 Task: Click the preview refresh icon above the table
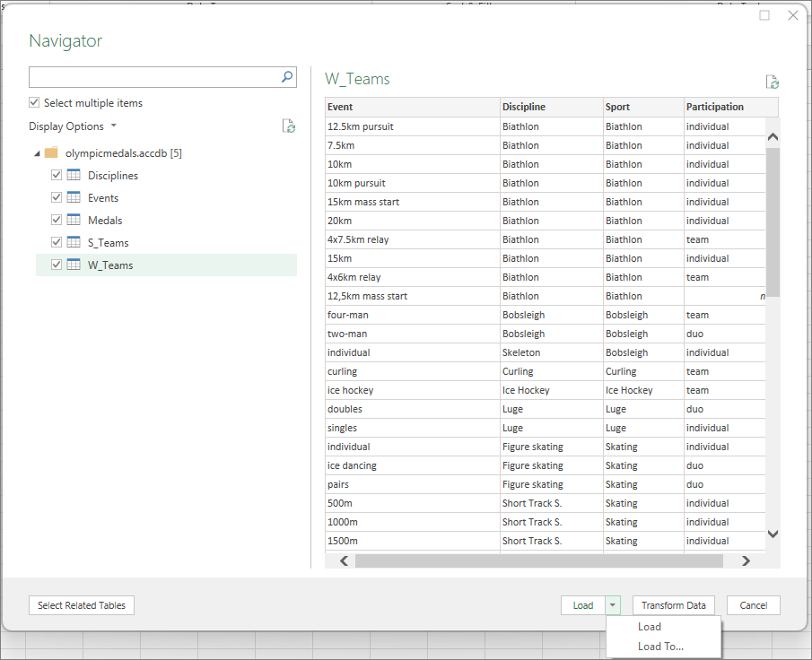(x=772, y=82)
